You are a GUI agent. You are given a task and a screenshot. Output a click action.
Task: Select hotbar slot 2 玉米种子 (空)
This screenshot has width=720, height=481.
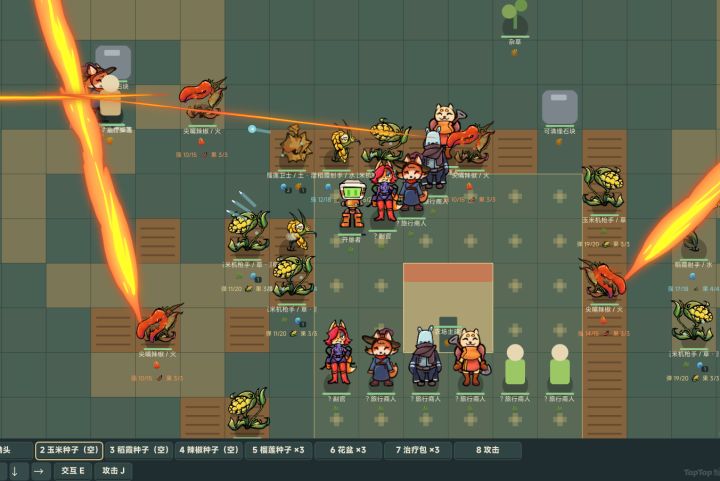click(69, 450)
